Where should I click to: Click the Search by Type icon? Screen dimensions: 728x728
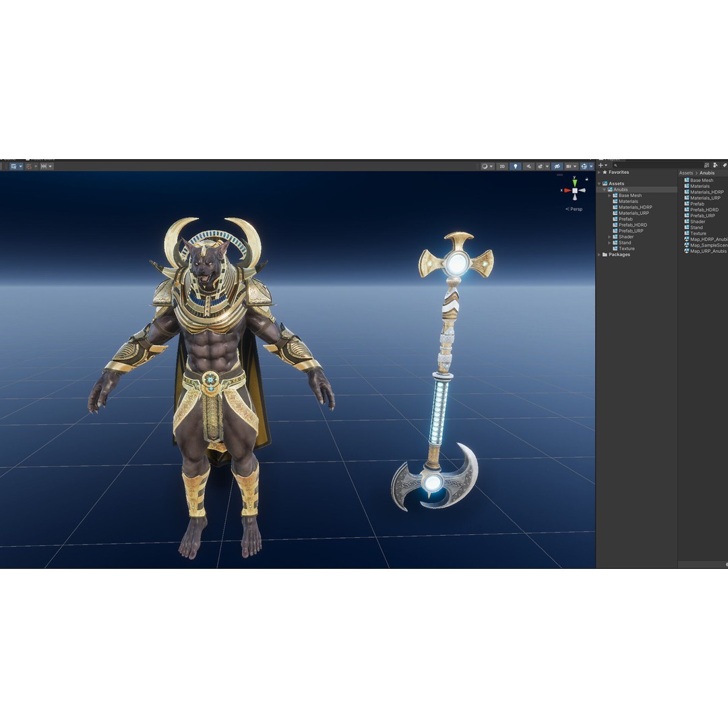click(x=715, y=165)
